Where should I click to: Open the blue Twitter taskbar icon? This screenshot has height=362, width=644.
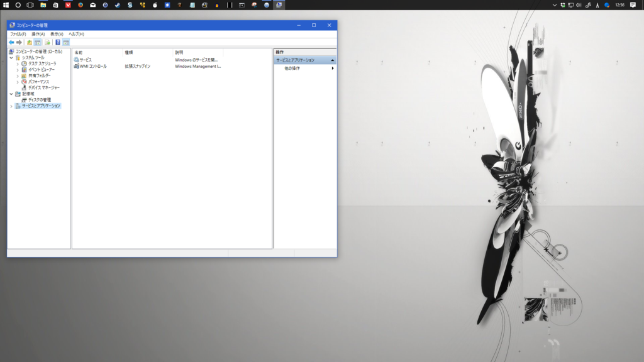point(167,5)
